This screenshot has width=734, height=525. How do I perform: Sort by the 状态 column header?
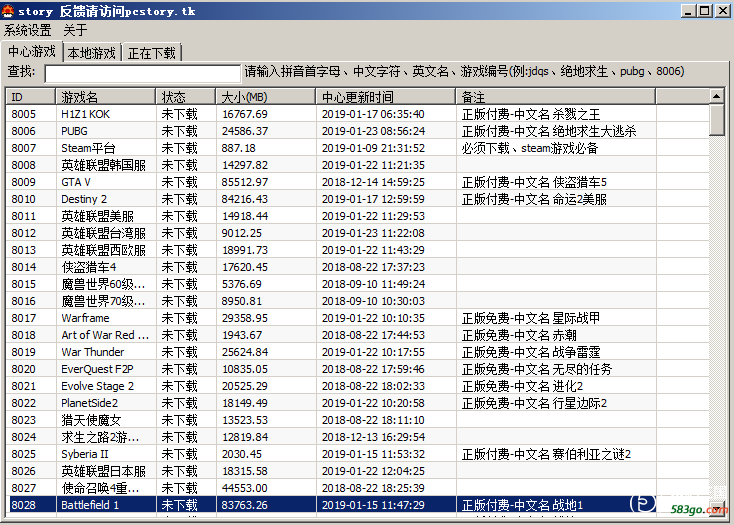point(186,97)
